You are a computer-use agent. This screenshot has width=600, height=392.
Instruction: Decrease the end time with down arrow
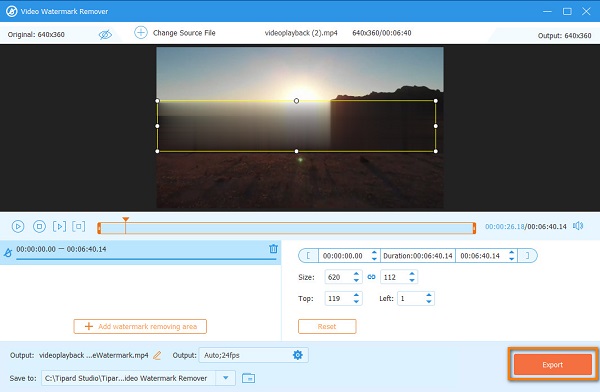pyautogui.click(x=511, y=259)
